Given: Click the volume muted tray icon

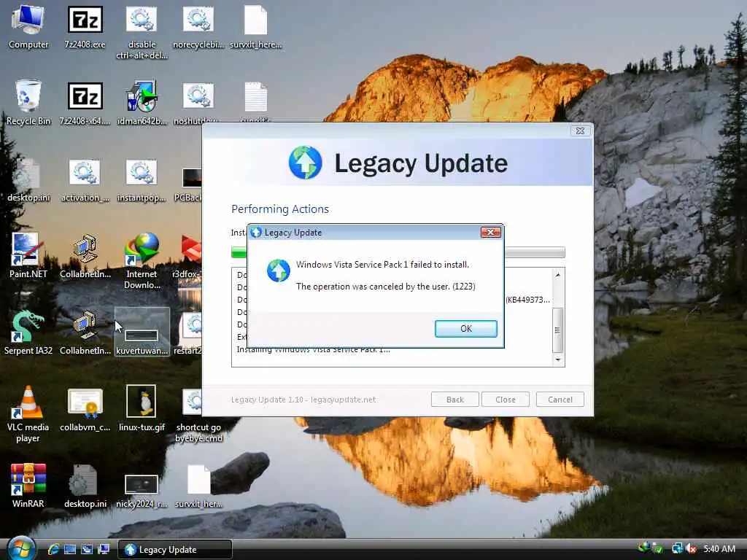Looking at the screenshot, I should click(x=690, y=549).
